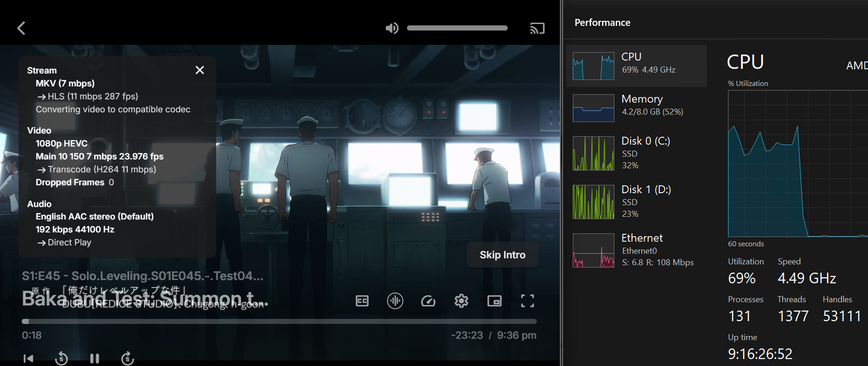Viewport: 868px width, 366px height.
Task: Open the audio track selector icon
Action: click(x=395, y=301)
